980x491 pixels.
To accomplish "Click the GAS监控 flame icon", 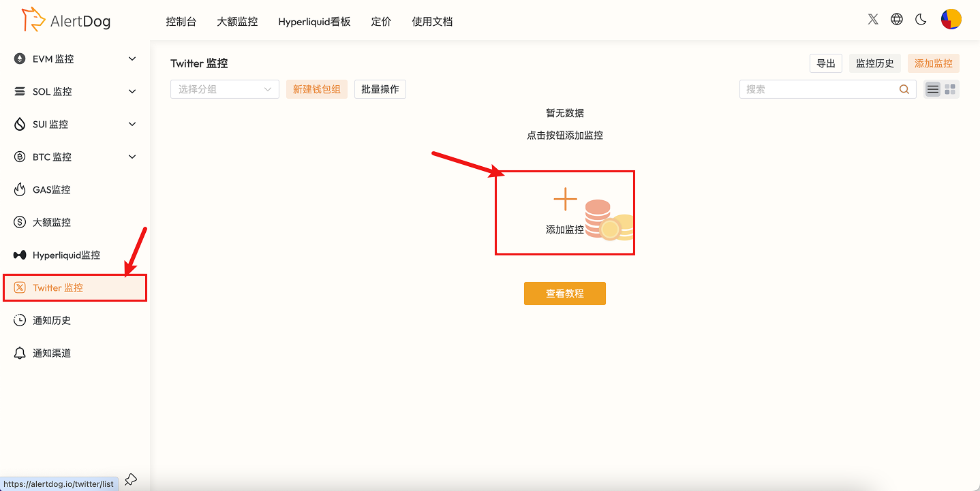I will click(x=20, y=189).
